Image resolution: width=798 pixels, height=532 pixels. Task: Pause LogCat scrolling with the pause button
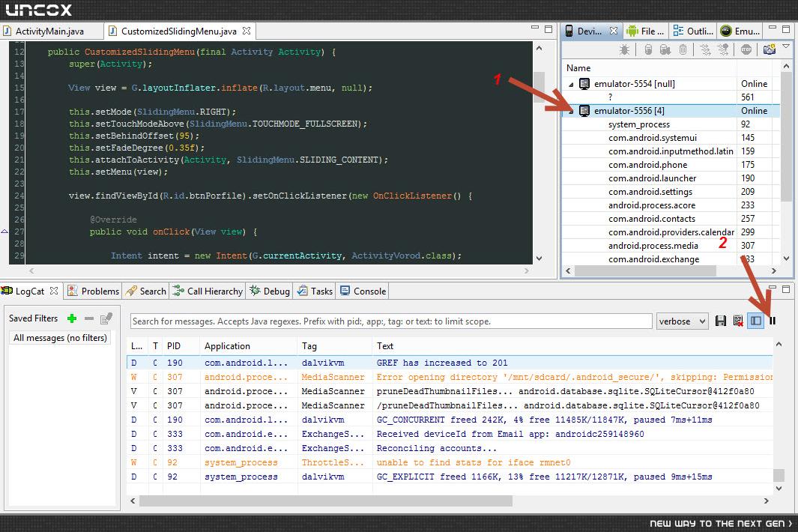773,321
